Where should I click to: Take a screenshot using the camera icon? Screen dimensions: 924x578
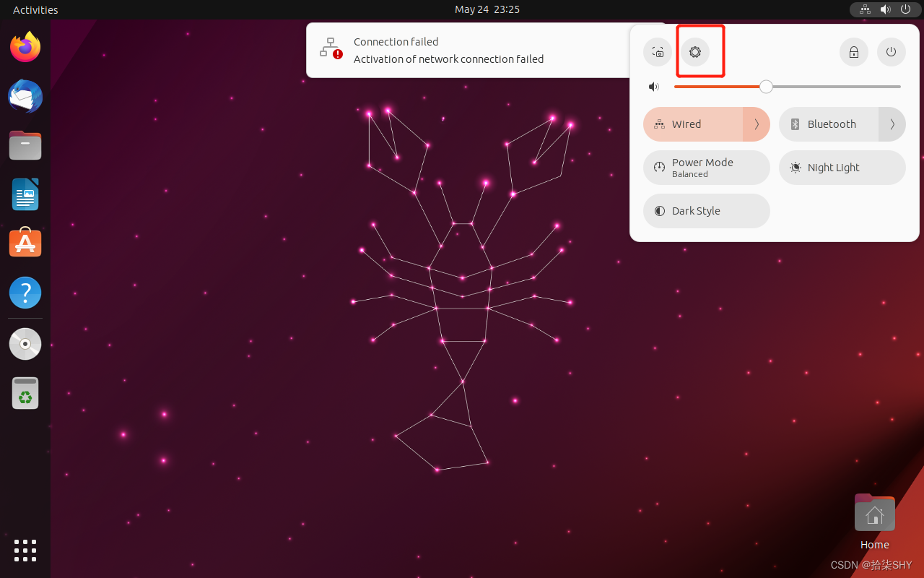[658, 51]
